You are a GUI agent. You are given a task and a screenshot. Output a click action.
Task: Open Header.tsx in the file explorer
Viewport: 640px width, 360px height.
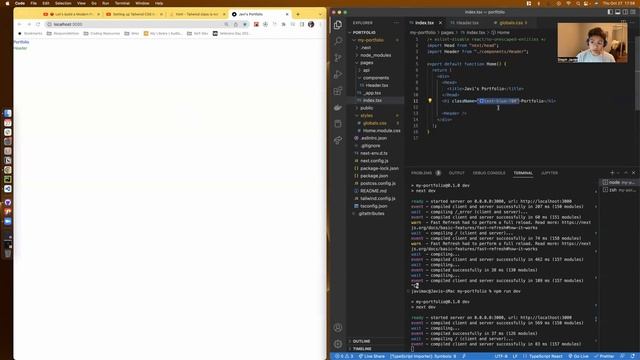coord(376,85)
